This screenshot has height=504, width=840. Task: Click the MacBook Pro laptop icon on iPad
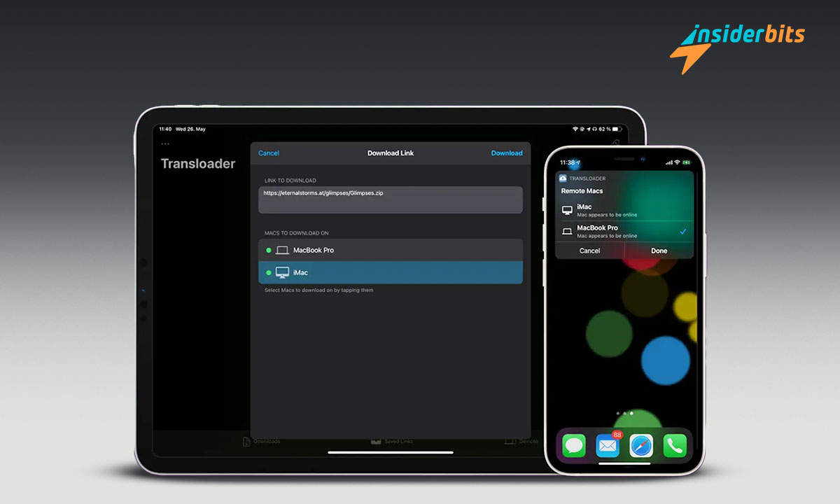point(282,250)
